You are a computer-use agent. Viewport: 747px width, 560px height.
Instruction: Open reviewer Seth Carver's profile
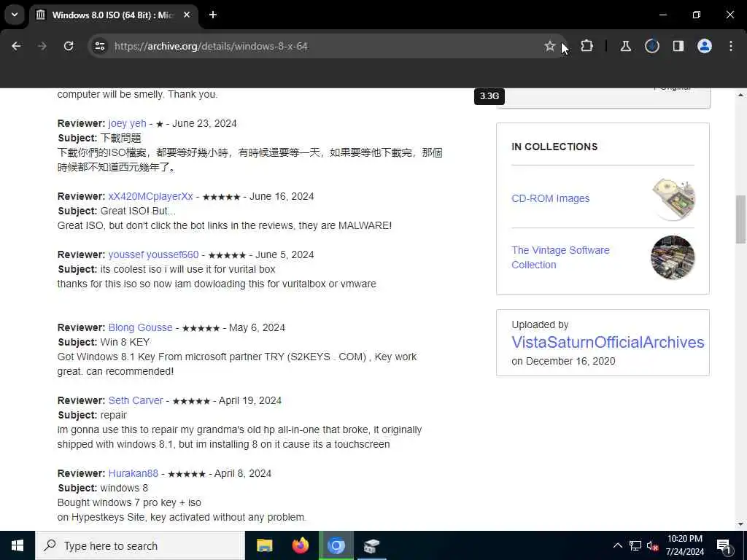[136, 400]
